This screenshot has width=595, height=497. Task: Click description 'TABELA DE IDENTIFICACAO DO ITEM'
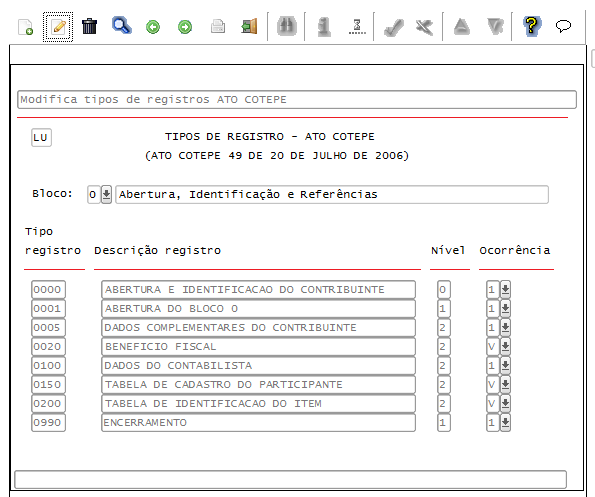pos(258,403)
